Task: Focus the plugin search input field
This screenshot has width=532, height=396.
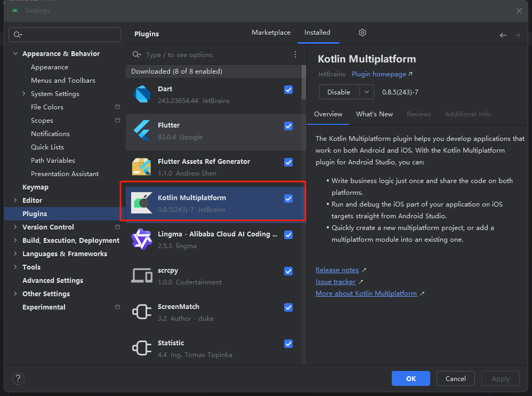Action: click(x=217, y=54)
